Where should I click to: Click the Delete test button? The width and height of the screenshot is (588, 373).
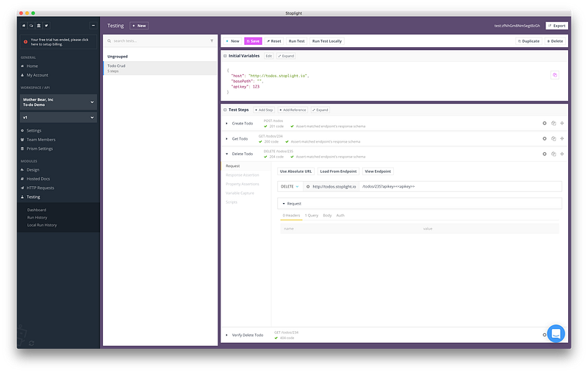coord(555,41)
